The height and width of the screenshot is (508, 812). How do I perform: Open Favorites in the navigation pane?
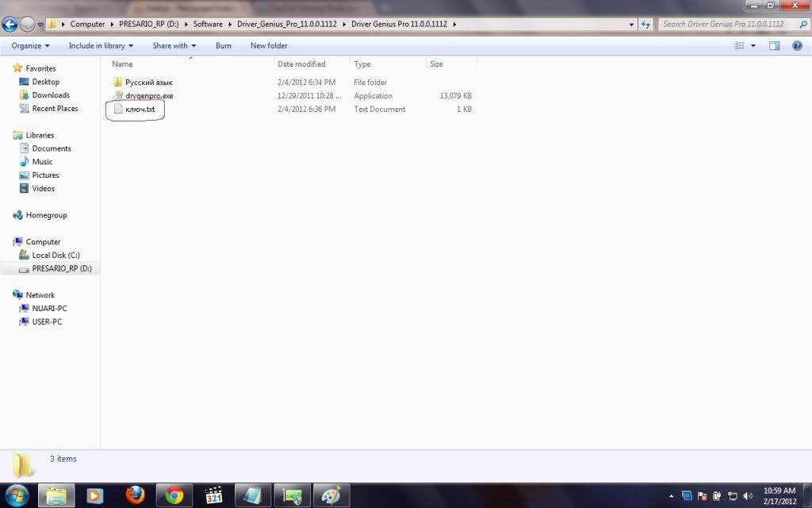[x=40, y=68]
